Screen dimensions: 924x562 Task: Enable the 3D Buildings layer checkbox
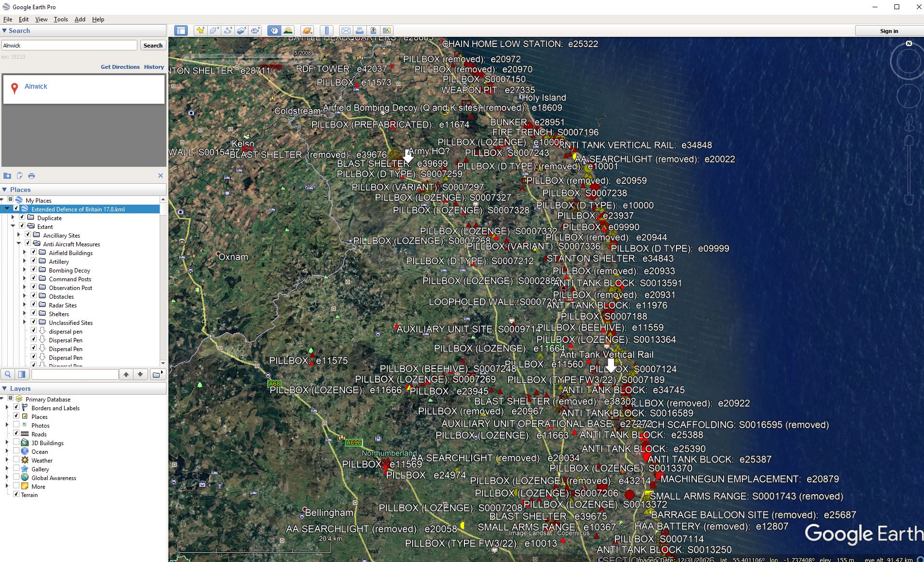(16, 443)
